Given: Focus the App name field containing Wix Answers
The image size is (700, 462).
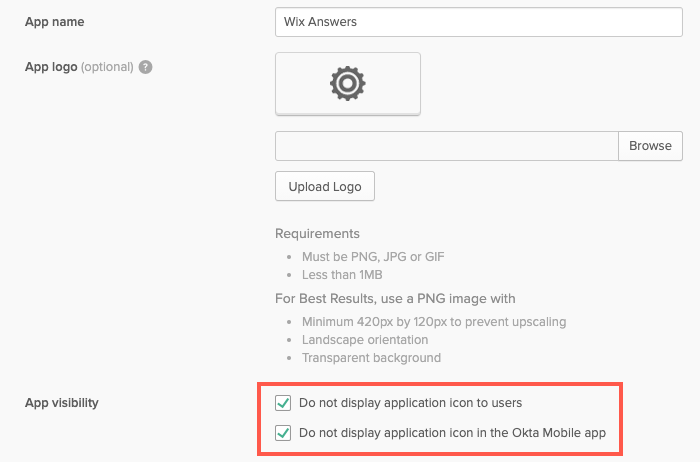Looking at the screenshot, I should (x=479, y=22).
